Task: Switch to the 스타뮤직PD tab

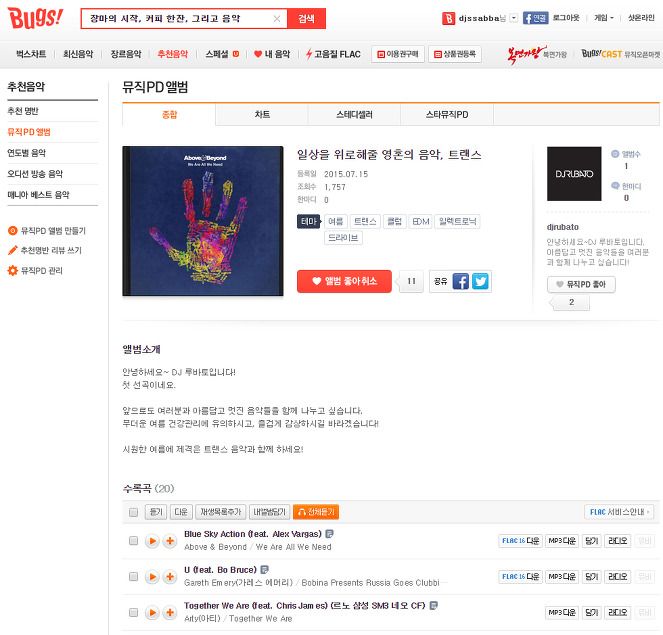Action: (447, 115)
